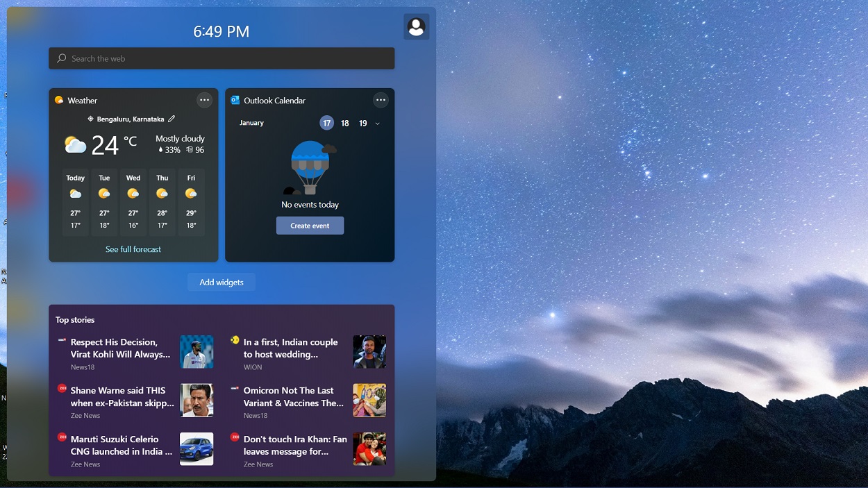Open the See full forecast link
Viewport: 868px width, 488px height.
pyautogui.click(x=133, y=249)
